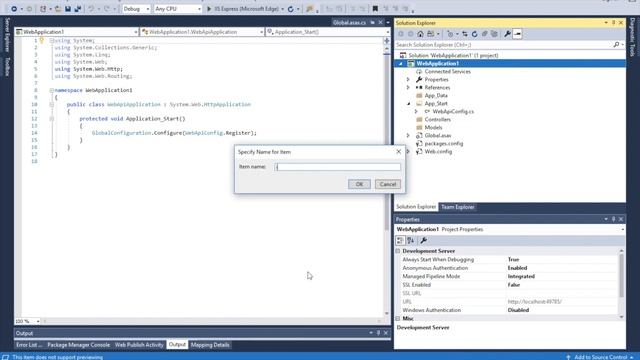Image resolution: width=640 pixels, height=360 pixels.
Task: Open the Package Manager Console tab
Action: tap(78, 345)
